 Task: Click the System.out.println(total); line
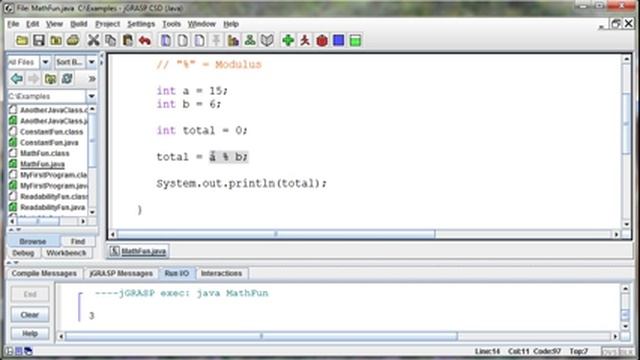(242, 184)
